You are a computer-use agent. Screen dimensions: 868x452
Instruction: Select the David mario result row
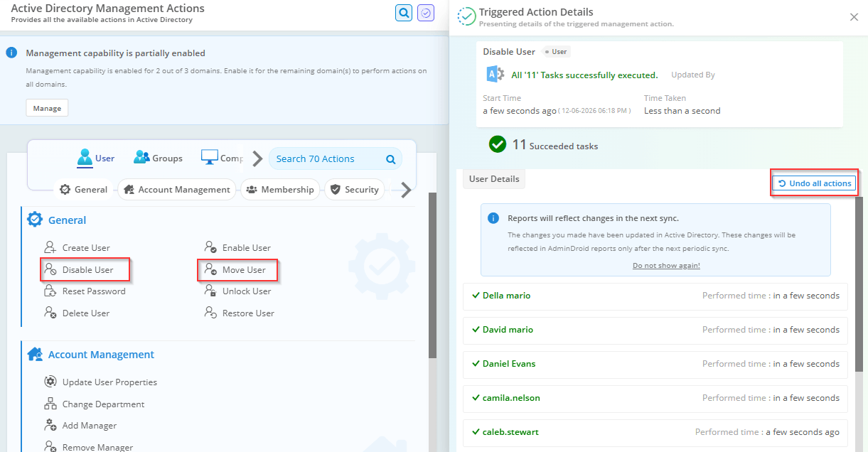(x=655, y=330)
